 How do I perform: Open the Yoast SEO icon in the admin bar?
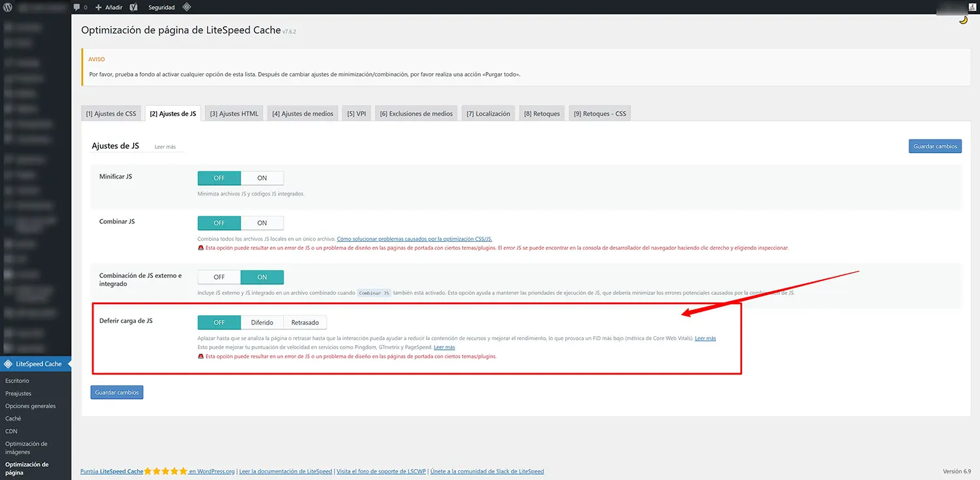(133, 7)
